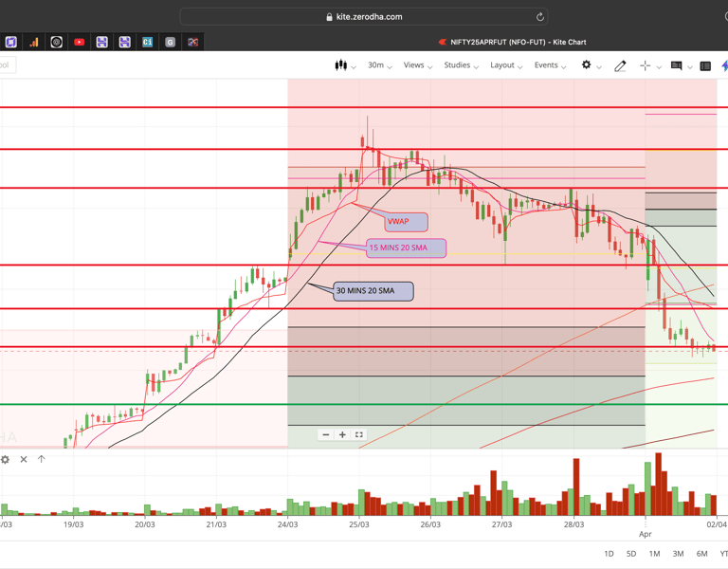
Task: Open the Ci favorite shortcut
Action: coord(148,43)
